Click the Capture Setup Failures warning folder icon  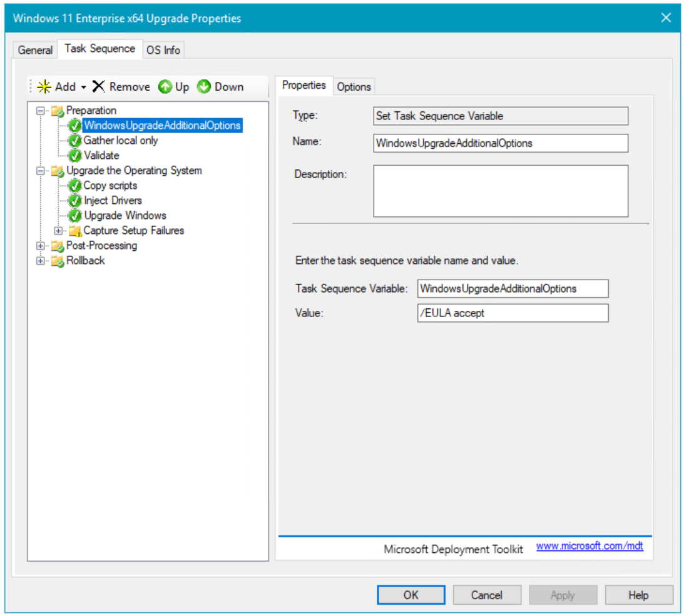pyautogui.click(x=75, y=231)
